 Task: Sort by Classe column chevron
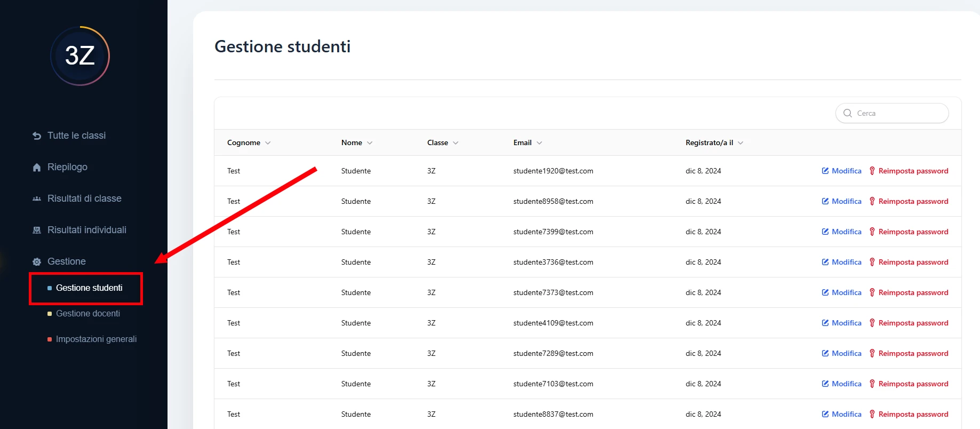[x=456, y=142]
